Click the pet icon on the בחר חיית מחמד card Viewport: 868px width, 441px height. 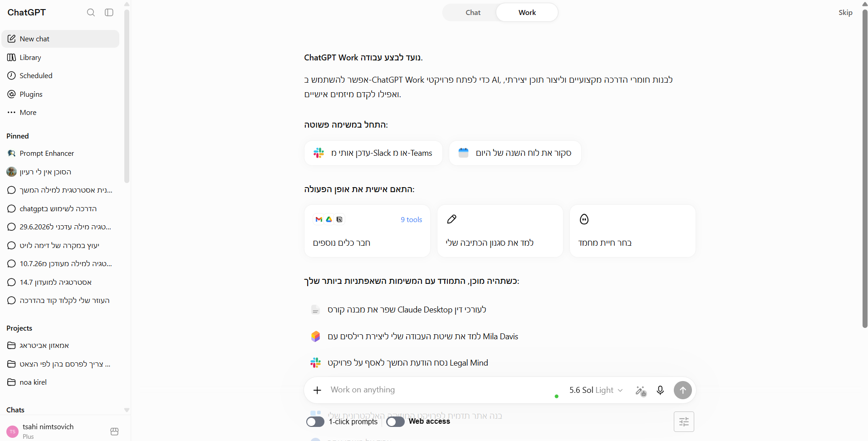(x=584, y=219)
